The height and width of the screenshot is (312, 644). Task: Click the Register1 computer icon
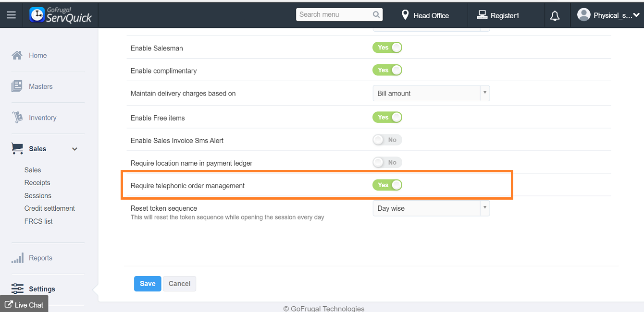point(482,15)
